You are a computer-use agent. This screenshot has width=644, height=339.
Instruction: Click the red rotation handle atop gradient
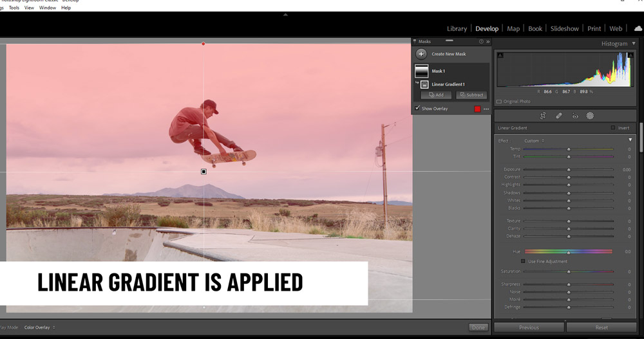(x=204, y=44)
